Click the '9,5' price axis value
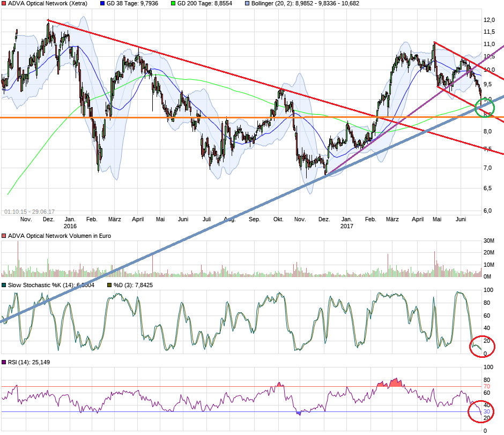The width and height of the screenshot is (504, 435). 487,85
